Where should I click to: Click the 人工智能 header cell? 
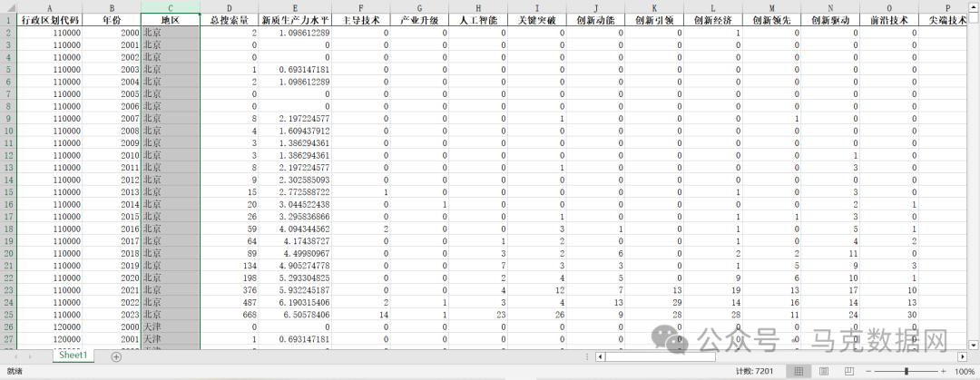click(478, 20)
